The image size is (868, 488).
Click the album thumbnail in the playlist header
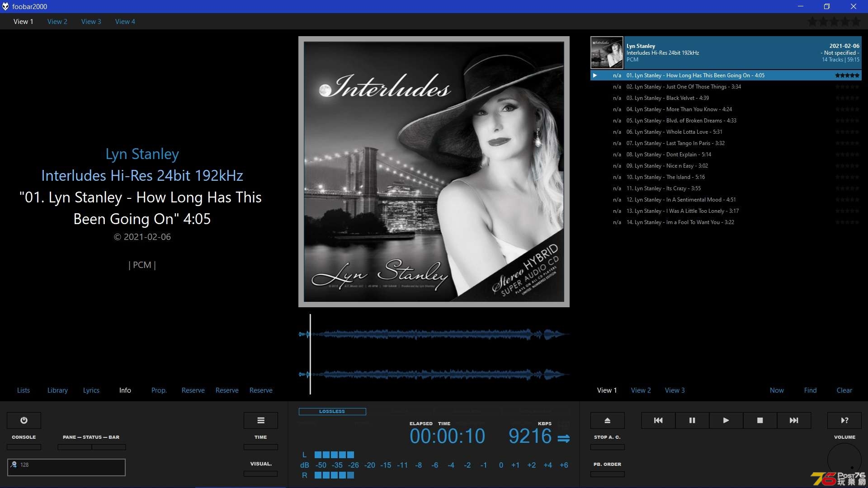click(607, 52)
